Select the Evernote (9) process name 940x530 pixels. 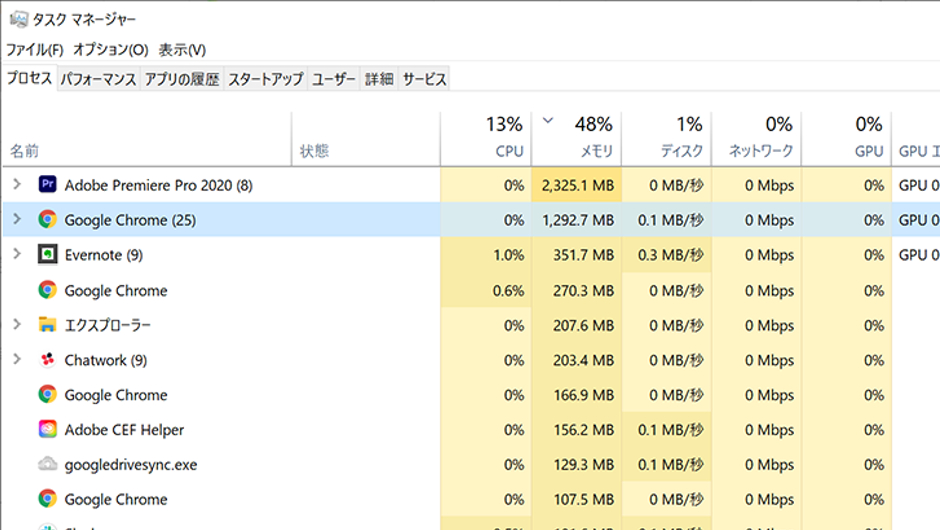click(104, 255)
